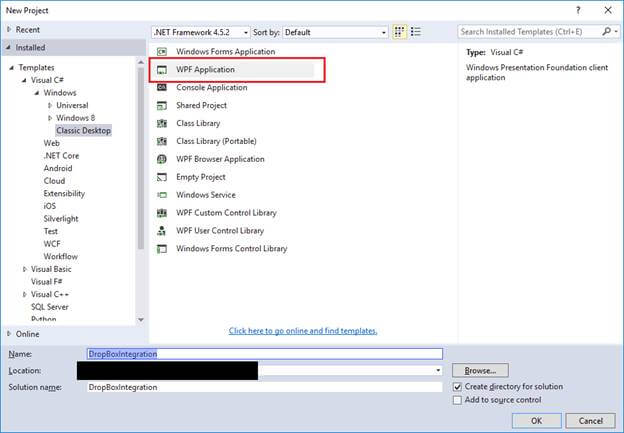624x433 pixels.
Task: Select the Workflow category
Action: pyautogui.click(x=60, y=257)
